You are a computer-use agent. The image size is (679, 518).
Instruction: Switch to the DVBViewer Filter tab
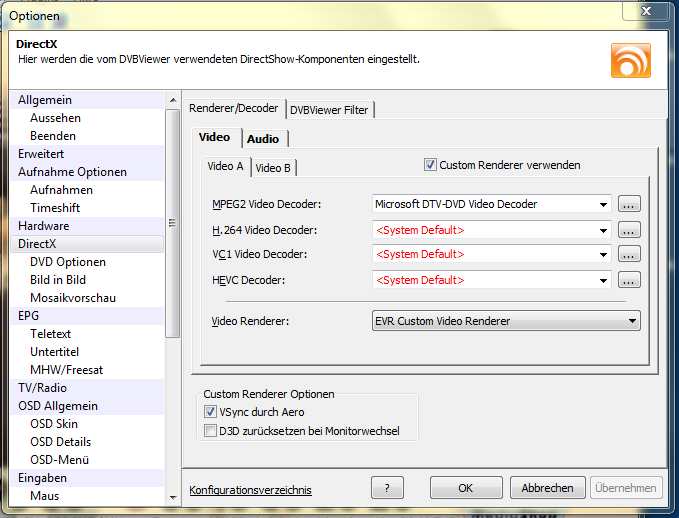point(329,109)
